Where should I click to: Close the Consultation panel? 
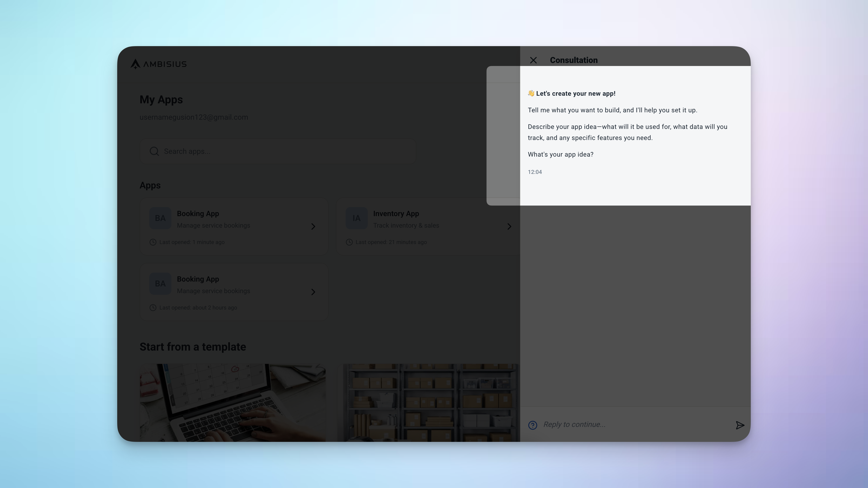(533, 60)
